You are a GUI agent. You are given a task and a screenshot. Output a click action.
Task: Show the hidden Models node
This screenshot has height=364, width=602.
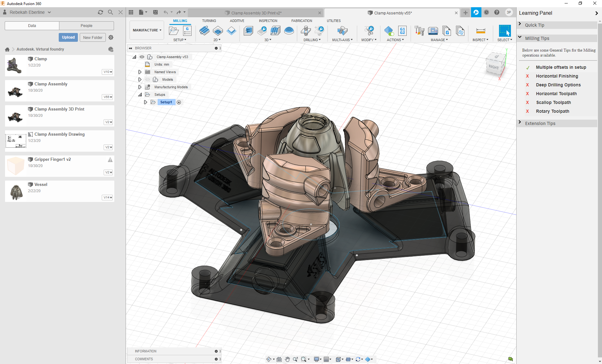point(148,79)
